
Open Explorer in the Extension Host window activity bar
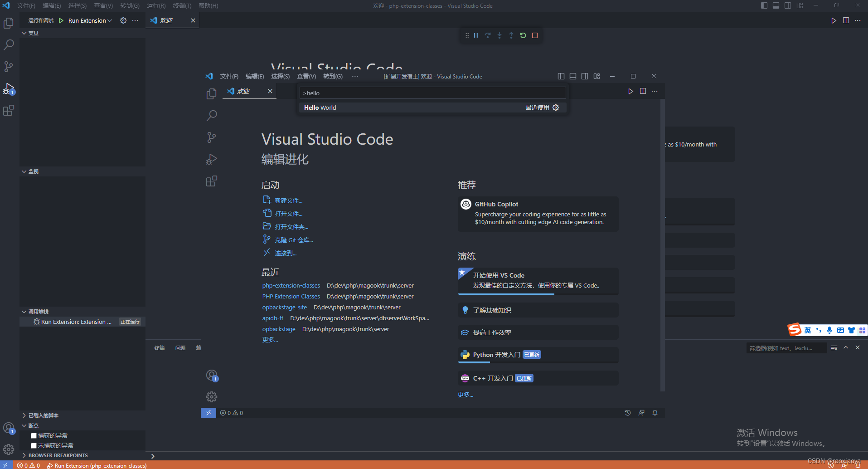click(212, 94)
